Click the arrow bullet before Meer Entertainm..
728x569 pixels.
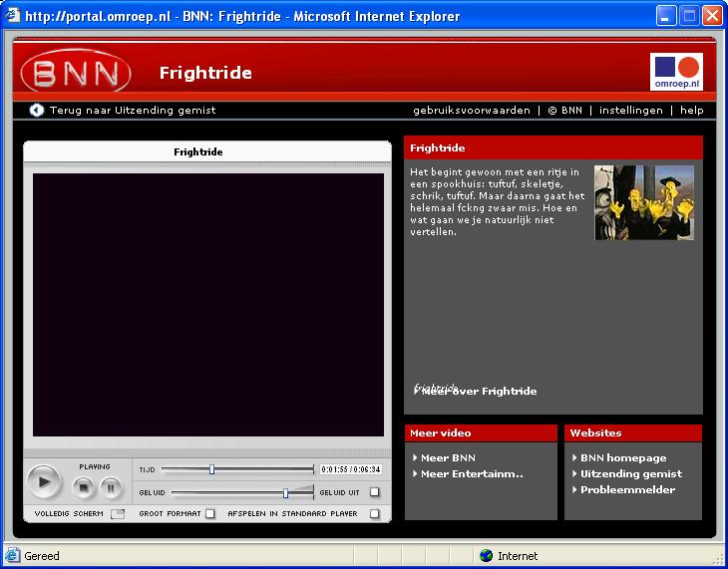pos(415,473)
